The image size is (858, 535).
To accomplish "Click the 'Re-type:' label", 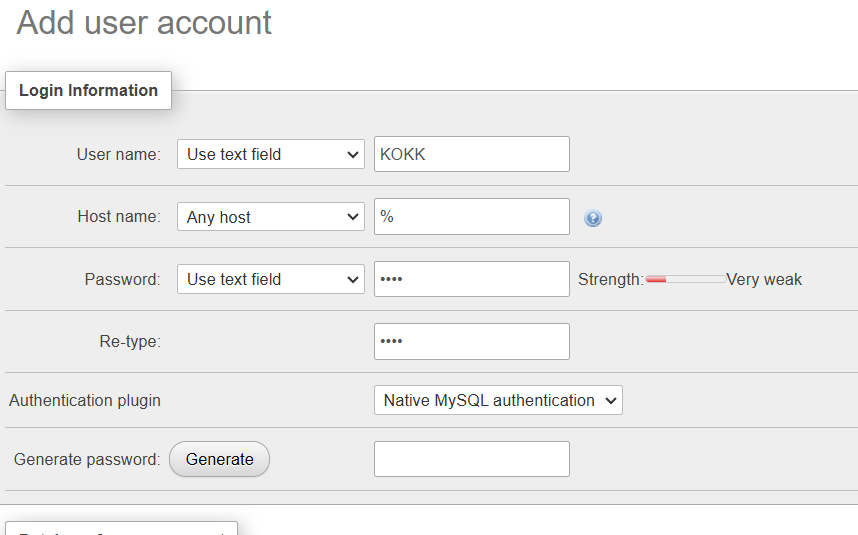I will pos(127,341).
